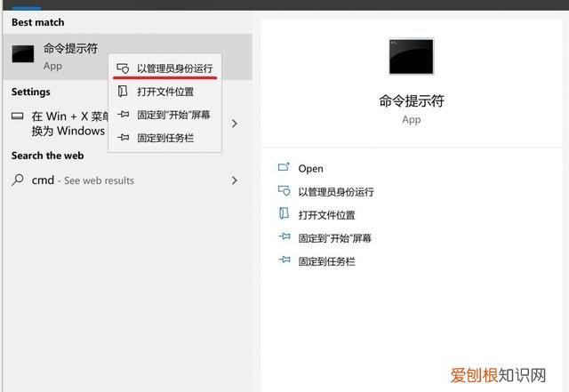Click the Settings section heading
Viewport: 569px width, 392px height.
coord(31,92)
